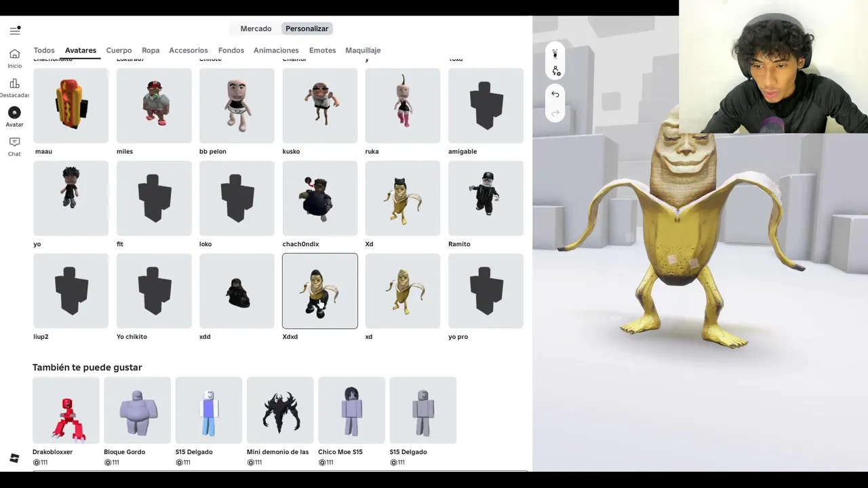
Task: Click the 'También te puede gustar' heading
Action: click(87, 367)
